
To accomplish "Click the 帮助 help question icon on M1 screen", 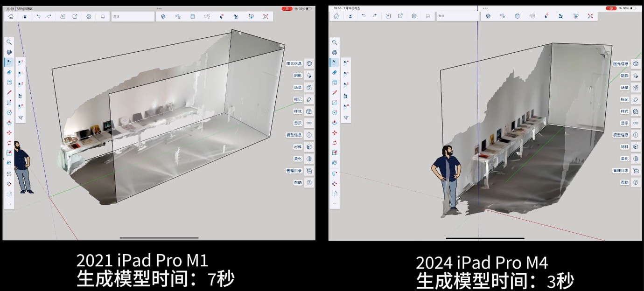I will coord(309,182).
